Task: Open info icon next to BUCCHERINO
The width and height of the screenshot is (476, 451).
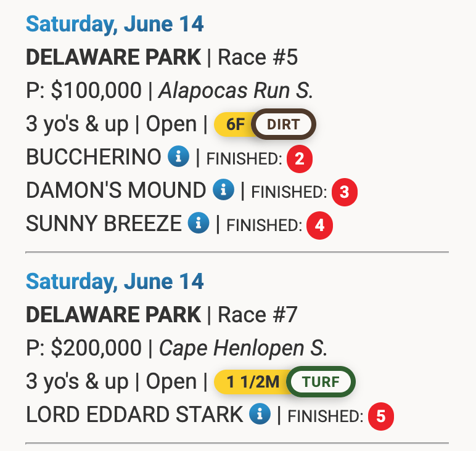Action: pos(179,156)
